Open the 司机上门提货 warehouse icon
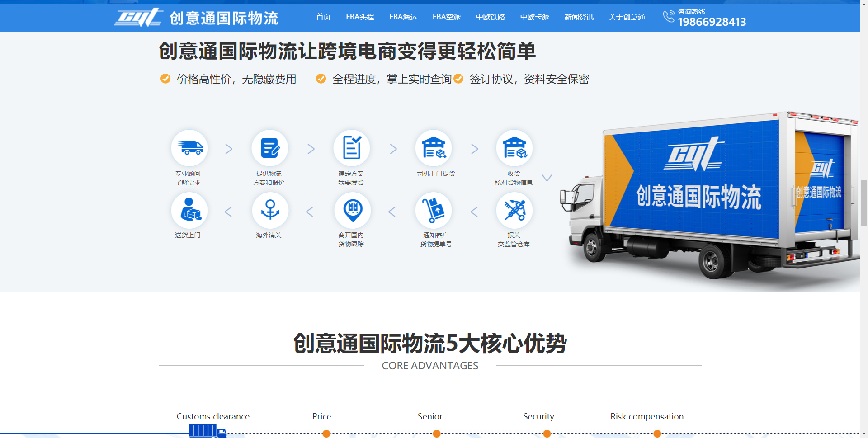The width and height of the screenshot is (868, 438). click(434, 148)
